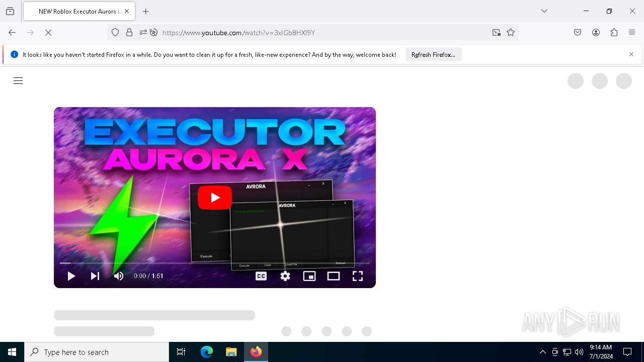
Task: Mute the video volume speaker icon
Action: (x=119, y=276)
